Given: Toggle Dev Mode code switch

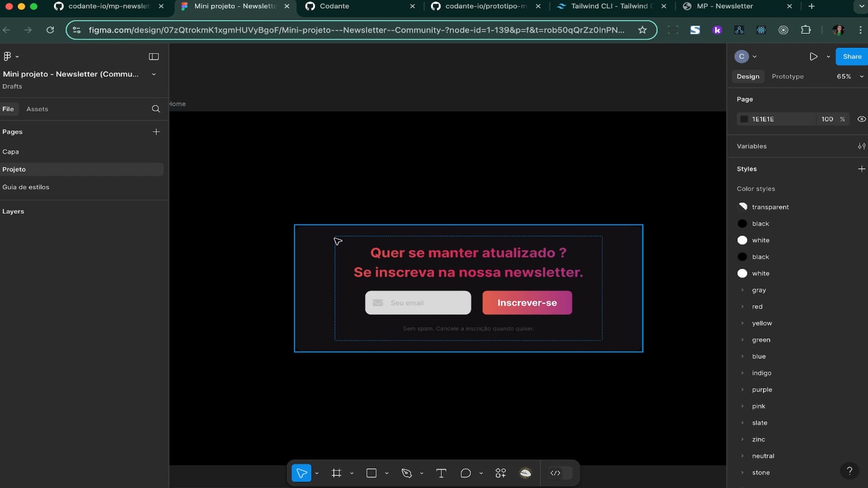Looking at the screenshot, I should [560, 473].
